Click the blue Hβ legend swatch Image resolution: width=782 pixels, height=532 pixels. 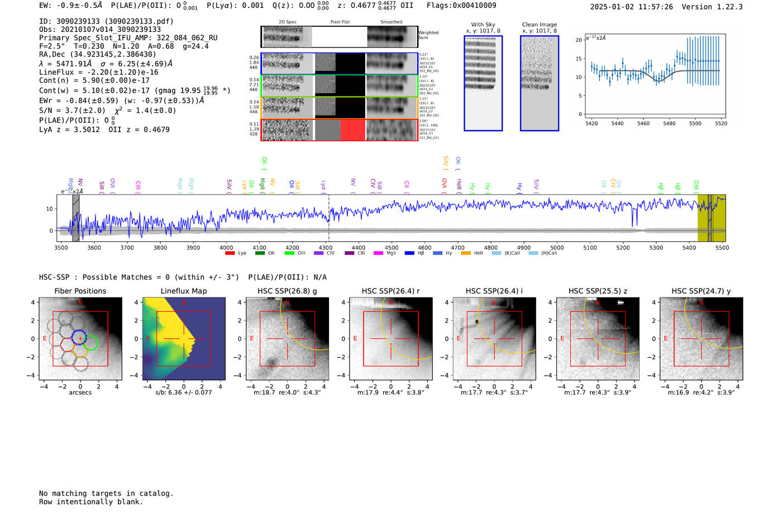[x=409, y=253]
